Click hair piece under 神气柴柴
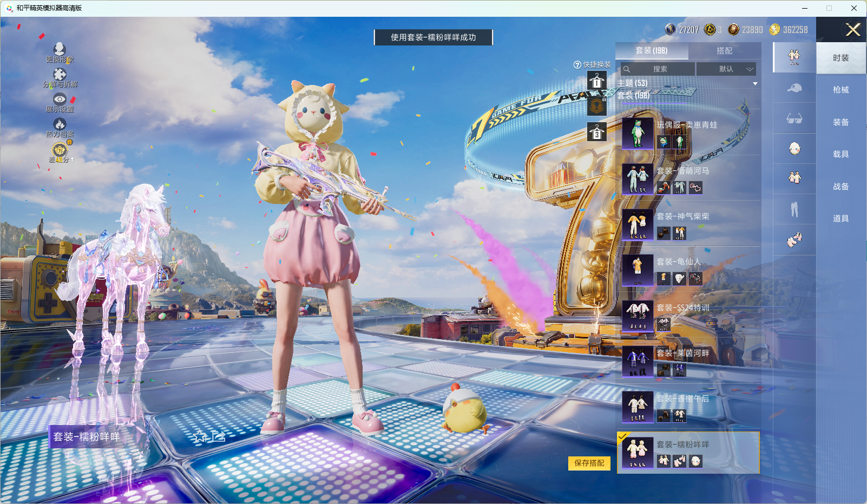Screen dimensions: 867x504 click(x=664, y=233)
